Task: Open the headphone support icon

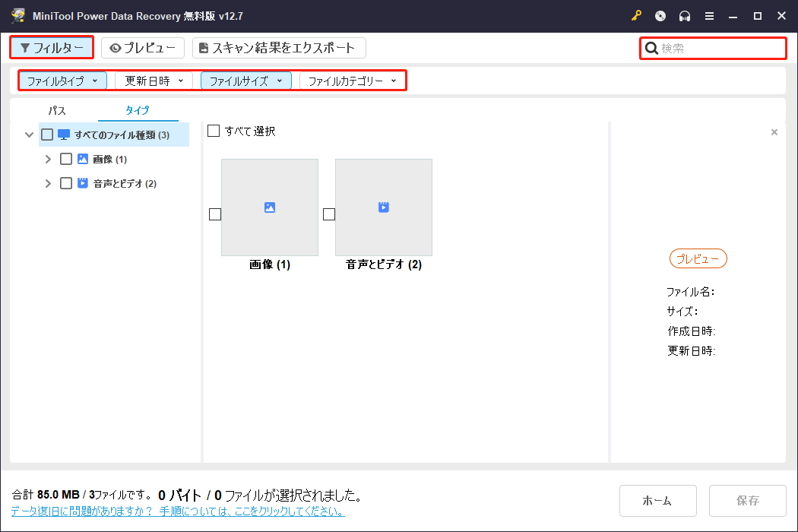Action: (x=684, y=15)
